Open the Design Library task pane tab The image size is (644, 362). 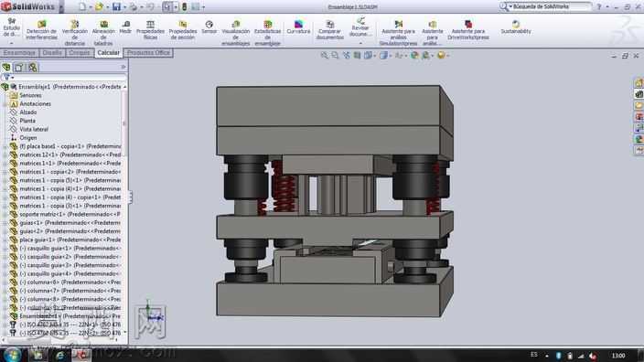coord(639,94)
